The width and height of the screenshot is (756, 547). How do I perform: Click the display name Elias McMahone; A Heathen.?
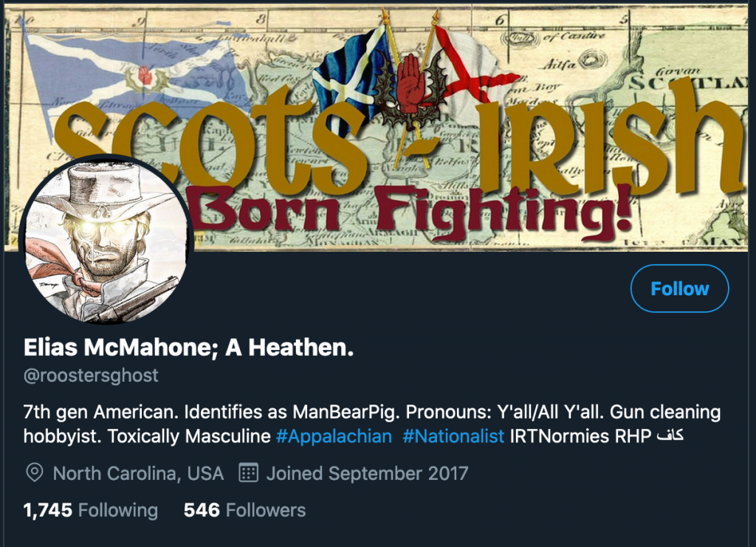click(x=188, y=347)
